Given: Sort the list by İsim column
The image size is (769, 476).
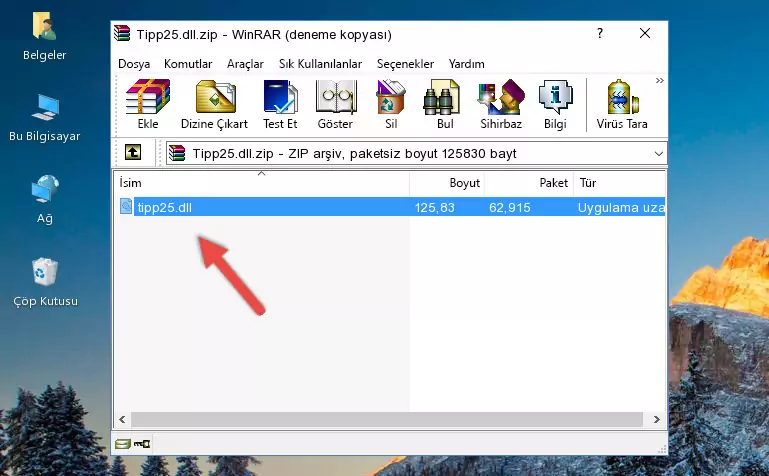Looking at the screenshot, I should tap(262, 183).
